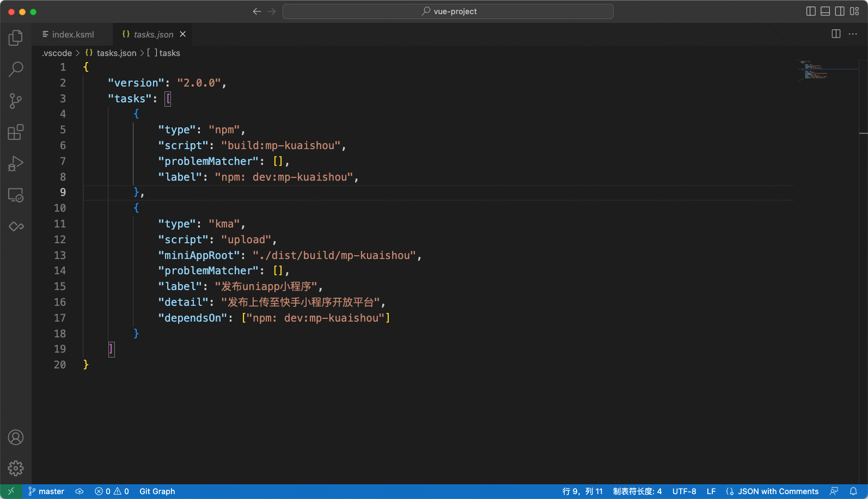
Task: Open the tasks array breadcrumb segment
Action: pos(163,53)
